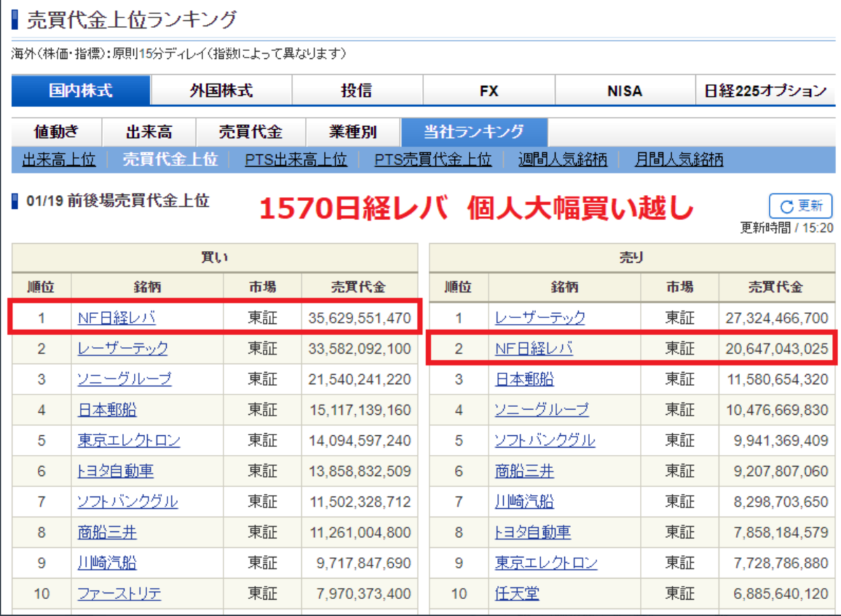Open 日本郵船 in the 買い table
This screenshot has width=841, height=616.
[107, 410]
